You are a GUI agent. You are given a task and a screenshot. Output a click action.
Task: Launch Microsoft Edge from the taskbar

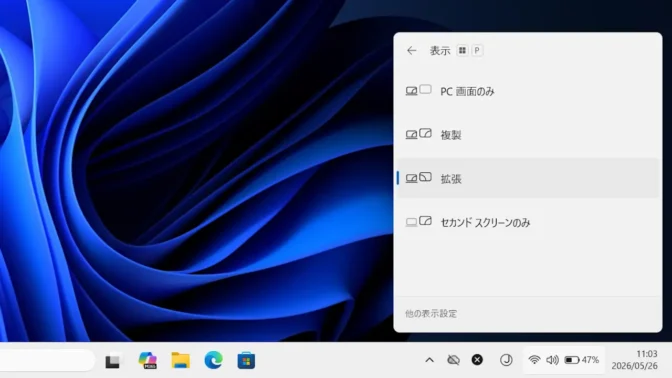(213, 360)
